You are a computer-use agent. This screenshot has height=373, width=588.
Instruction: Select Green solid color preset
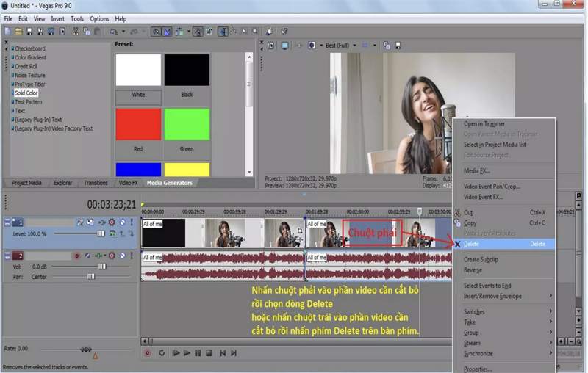click(187, 125)
